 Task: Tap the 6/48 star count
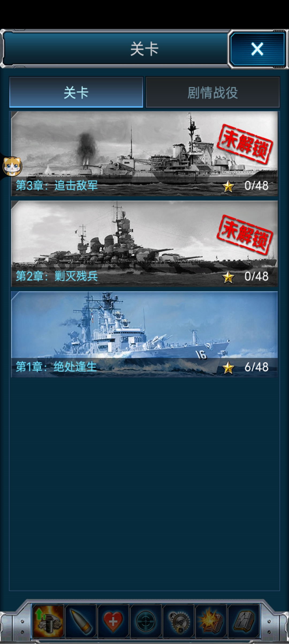(256, 367)
